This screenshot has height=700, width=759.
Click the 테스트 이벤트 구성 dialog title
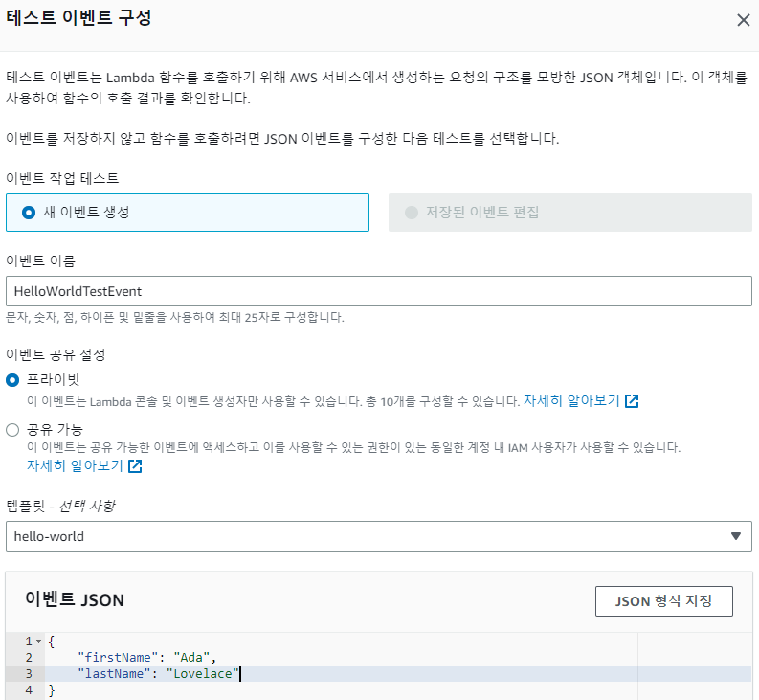tap(78, 17)
